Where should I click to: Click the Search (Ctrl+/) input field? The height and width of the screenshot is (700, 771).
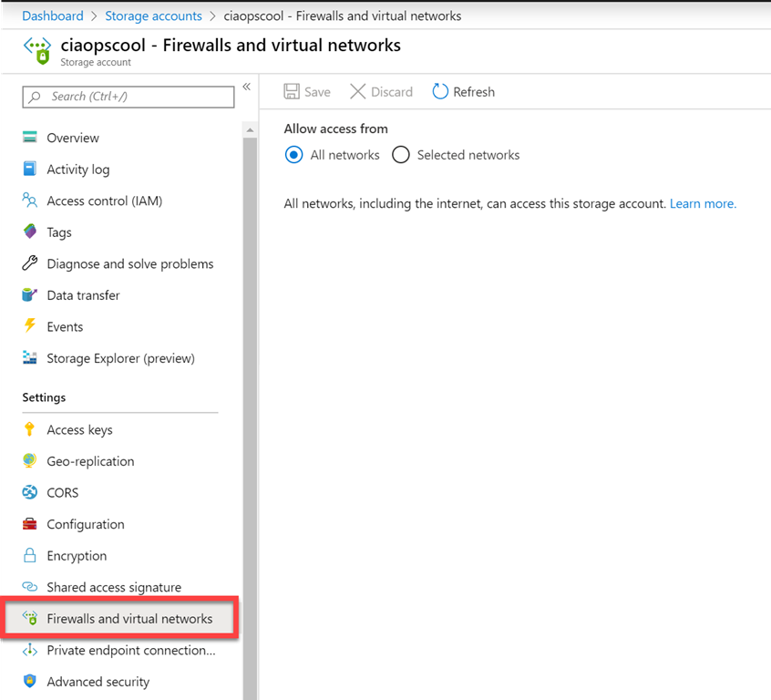(128, 97)
